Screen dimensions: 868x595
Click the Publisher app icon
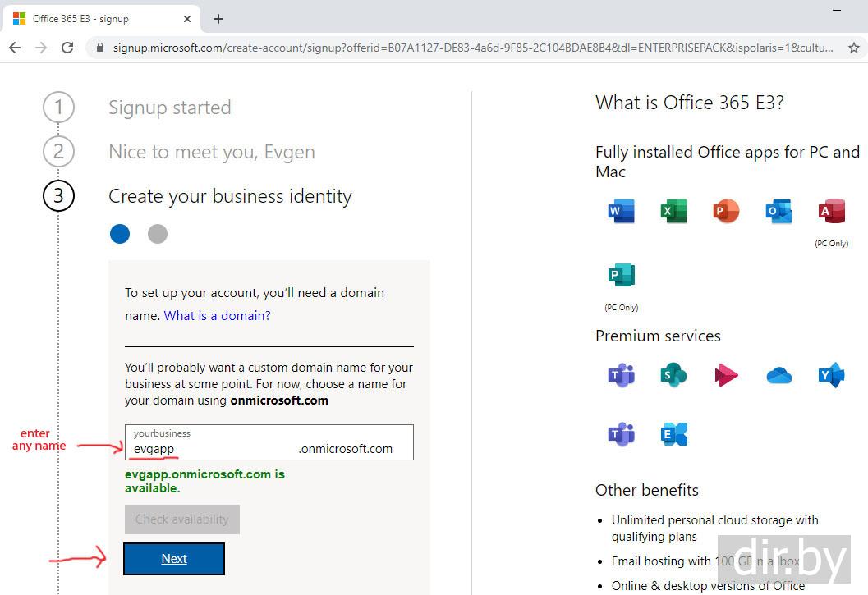coord(622,275)
